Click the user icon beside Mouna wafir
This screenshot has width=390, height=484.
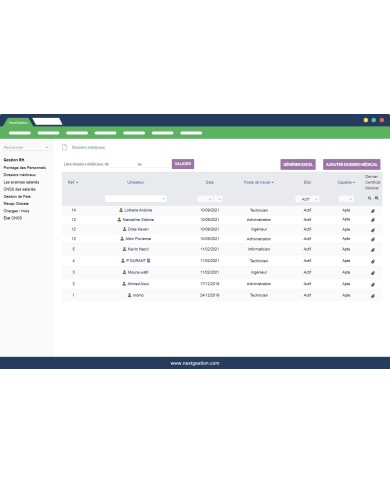pyautogui.click(x=124, y=272)
